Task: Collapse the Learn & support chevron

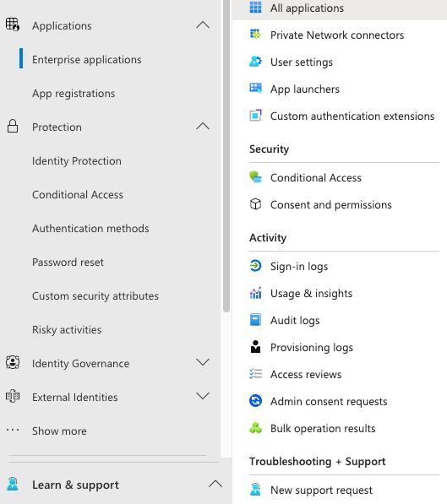Action: tap(215, 484)
